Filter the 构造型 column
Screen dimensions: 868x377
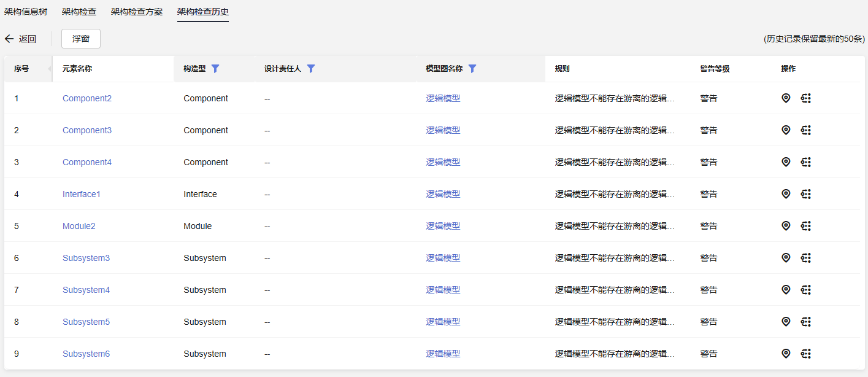click(215, 69)
